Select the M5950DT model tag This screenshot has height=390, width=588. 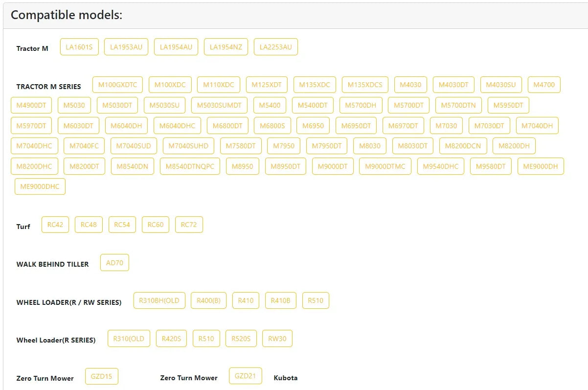pos(508,105)
